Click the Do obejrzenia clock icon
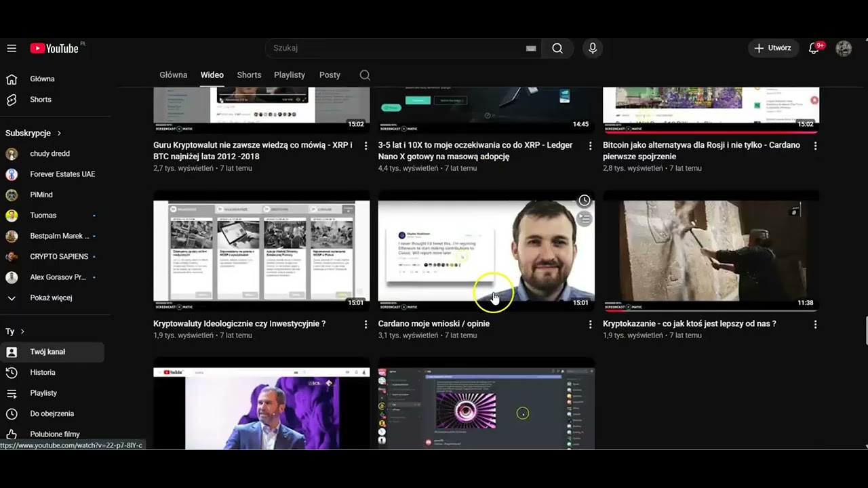 click(12, 413)
